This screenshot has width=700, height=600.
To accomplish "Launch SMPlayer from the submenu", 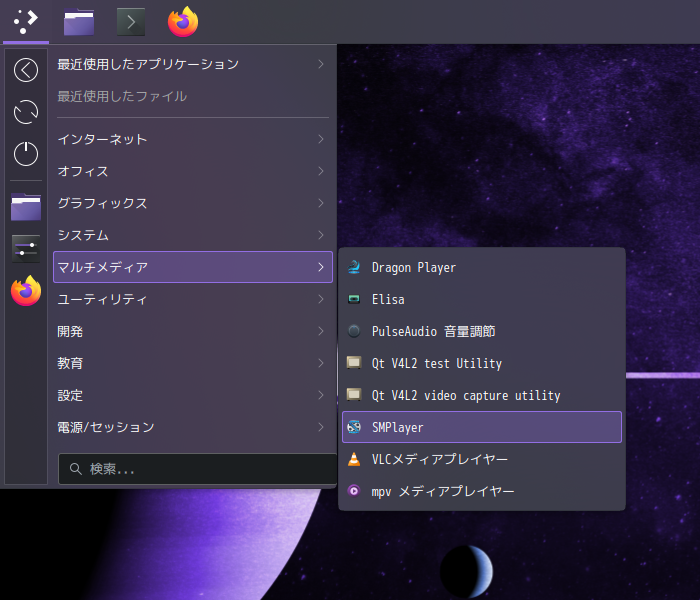I will coord(482,427).
